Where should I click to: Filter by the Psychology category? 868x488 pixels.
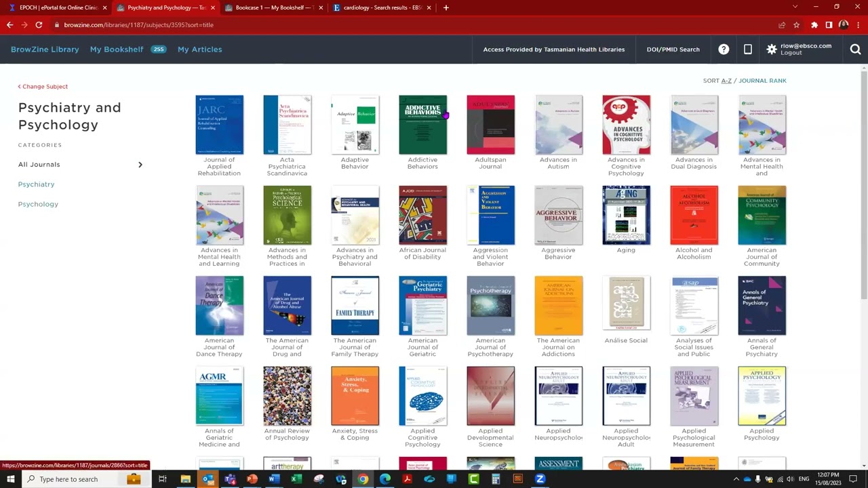(38, 204)
